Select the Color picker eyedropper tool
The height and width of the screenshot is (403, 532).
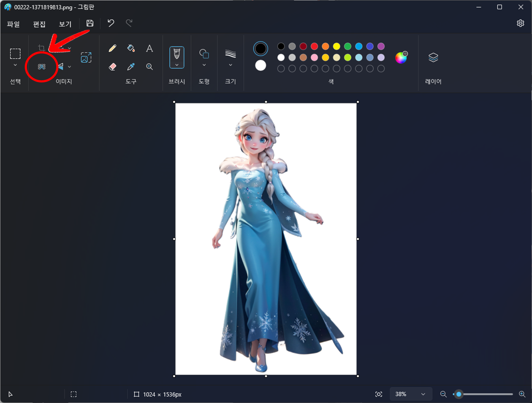(131, 67)
